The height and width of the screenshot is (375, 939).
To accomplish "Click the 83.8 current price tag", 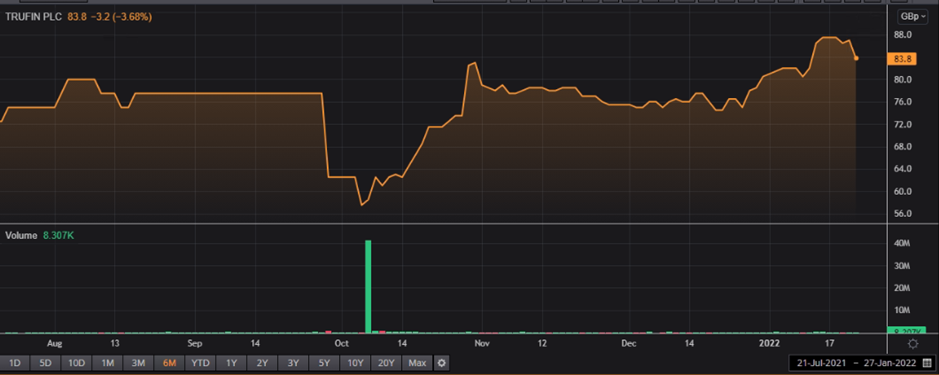I will coord(902,59).
